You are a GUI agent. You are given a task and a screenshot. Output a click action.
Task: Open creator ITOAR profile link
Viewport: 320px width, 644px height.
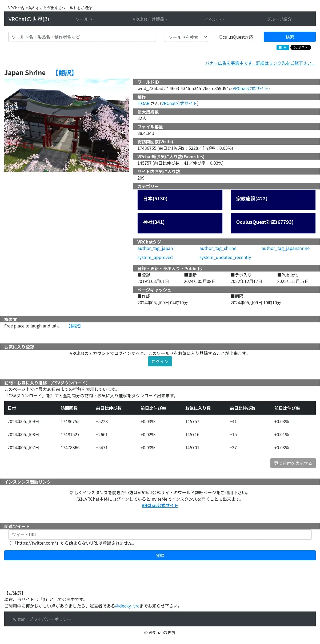(143, 103)
